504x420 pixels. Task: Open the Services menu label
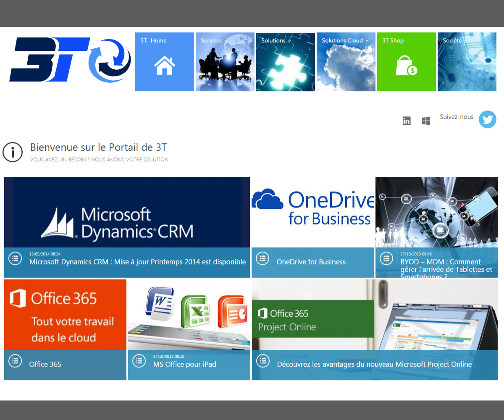[x=211, y=41]
